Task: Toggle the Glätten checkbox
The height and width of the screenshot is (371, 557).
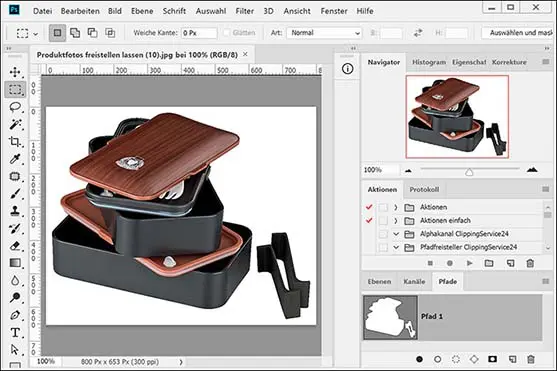Action: pyautogui.click(x=226, y=33)
